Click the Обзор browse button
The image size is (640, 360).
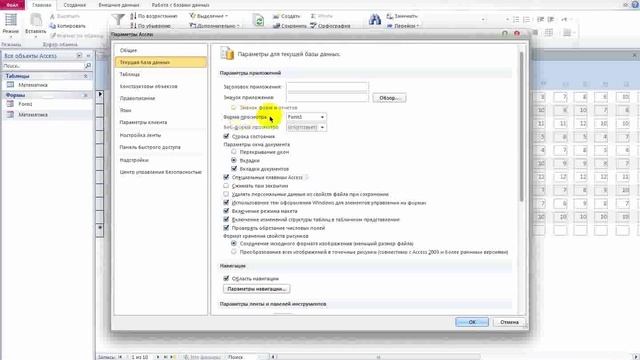click(389, 98)
